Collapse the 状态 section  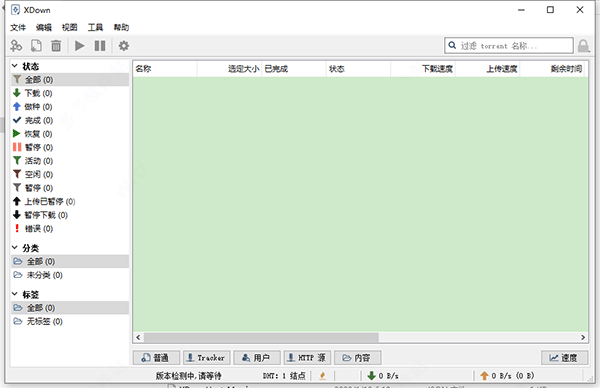click(15, 66)
